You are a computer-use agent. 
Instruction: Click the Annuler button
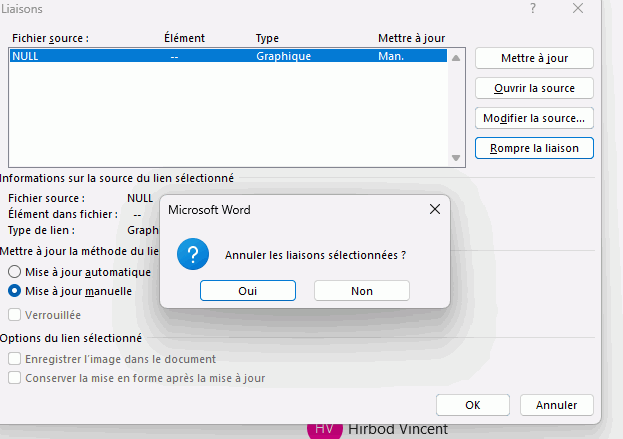(x=557, y=405)
